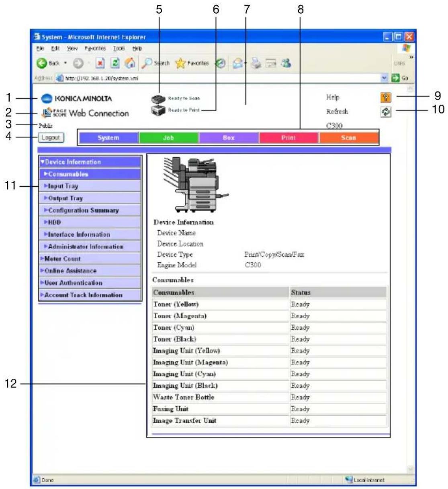Click the Edit toolbar icon beside Print
The height and width of the screenshot is (489, 448).
point(271,63)
